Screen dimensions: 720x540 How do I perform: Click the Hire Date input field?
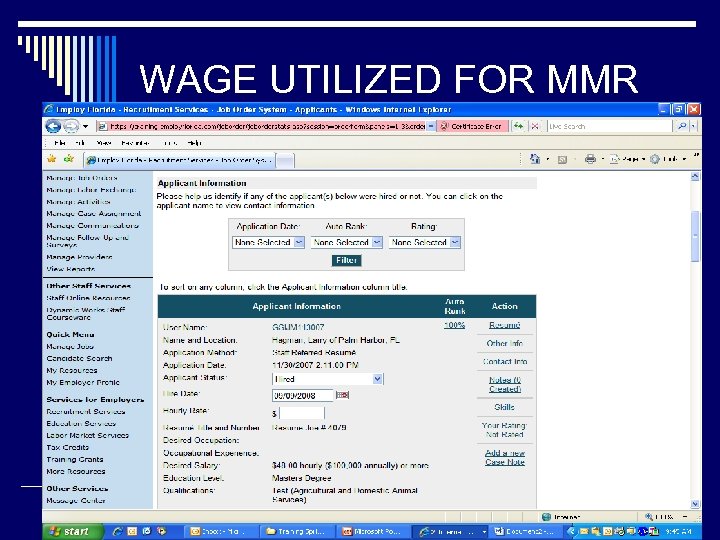click(x=303, y=395)
